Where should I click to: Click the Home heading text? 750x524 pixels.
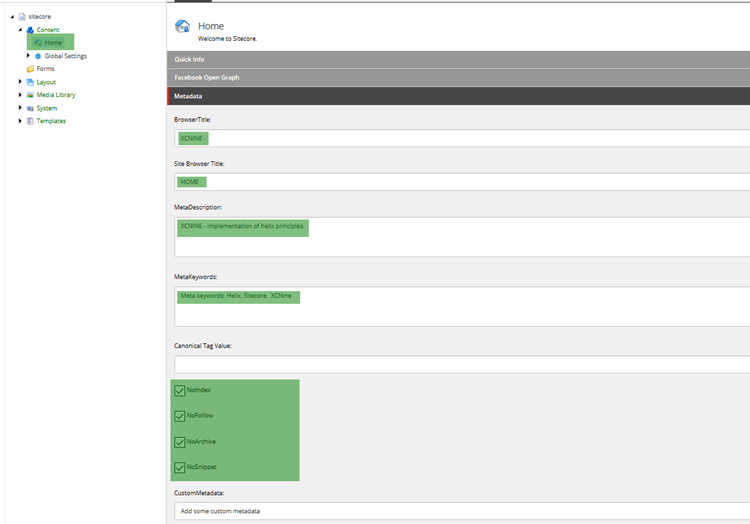tap(211, 26)
